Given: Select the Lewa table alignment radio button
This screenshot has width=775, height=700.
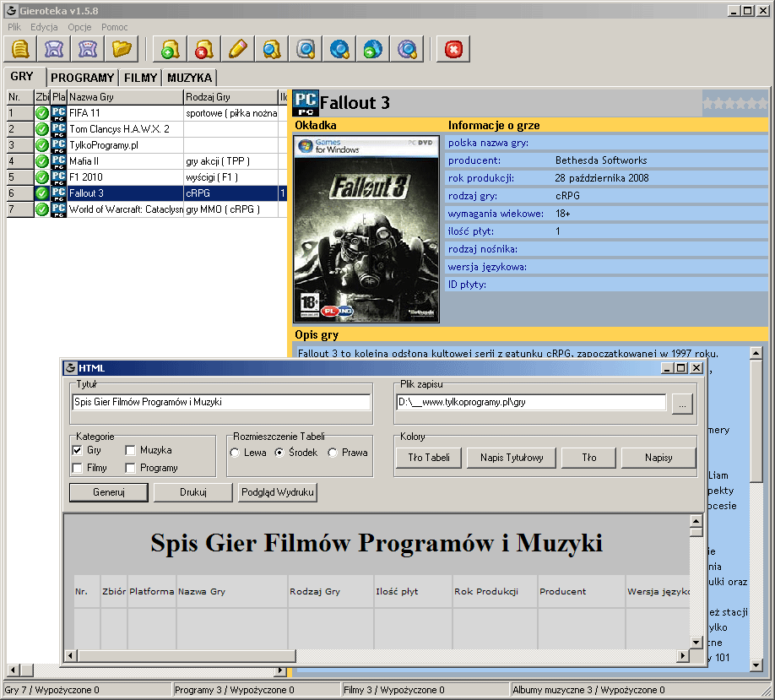Looking at the screenshot, I should click(236, 453).
